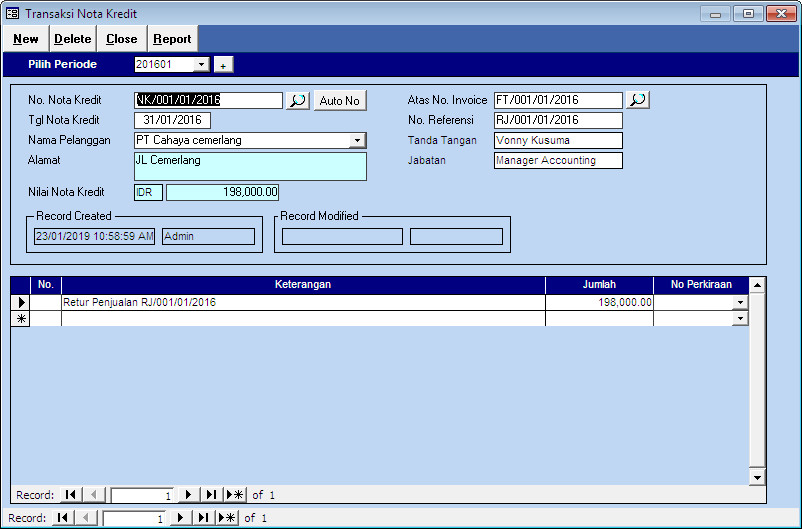
Task: Click the Nilai Nota Kredit amount 198,000.00 field
Action: [222, 192]
